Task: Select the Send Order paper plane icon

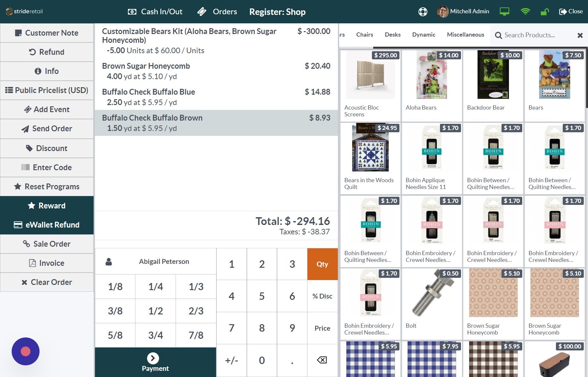Action: tap(25, 129)
